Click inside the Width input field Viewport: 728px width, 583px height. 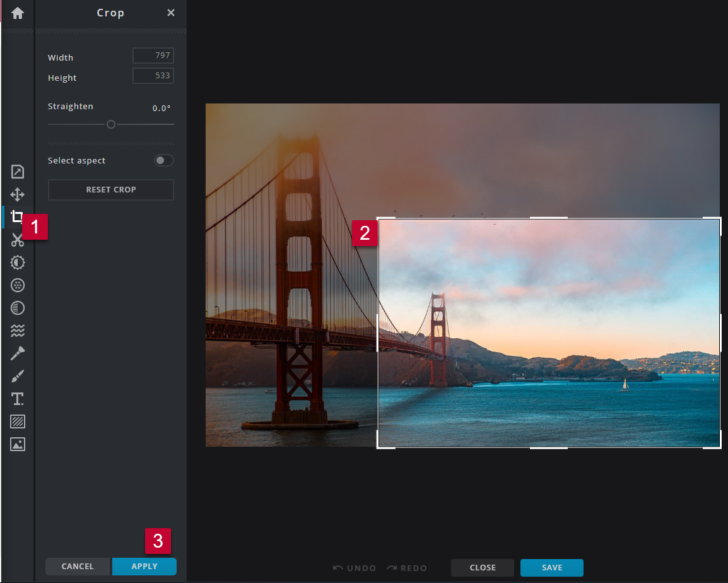[153, 56]
